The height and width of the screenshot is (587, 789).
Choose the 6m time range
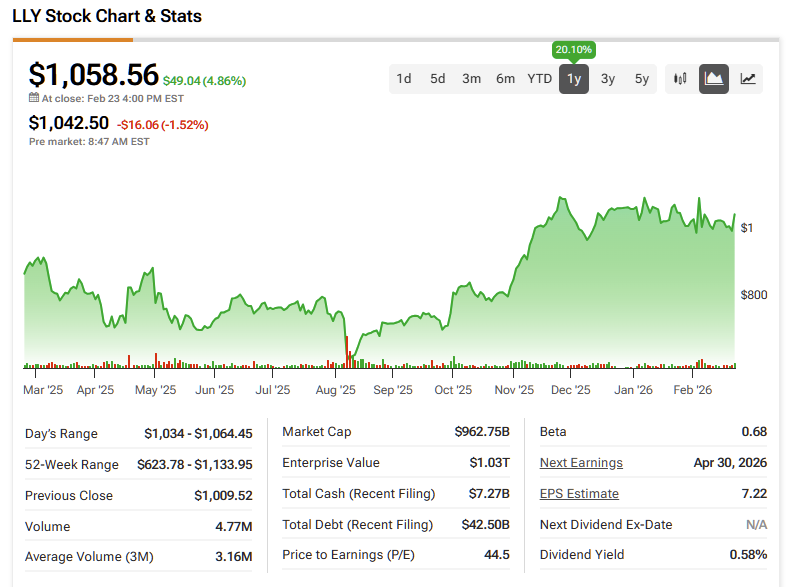[505, 78]
